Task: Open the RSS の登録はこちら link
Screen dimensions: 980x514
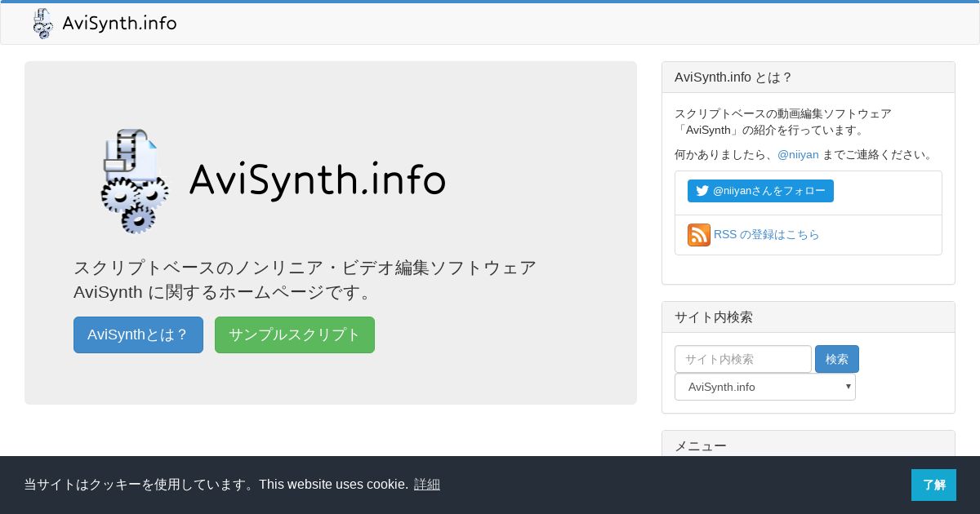Action: (x=766, y=235)
